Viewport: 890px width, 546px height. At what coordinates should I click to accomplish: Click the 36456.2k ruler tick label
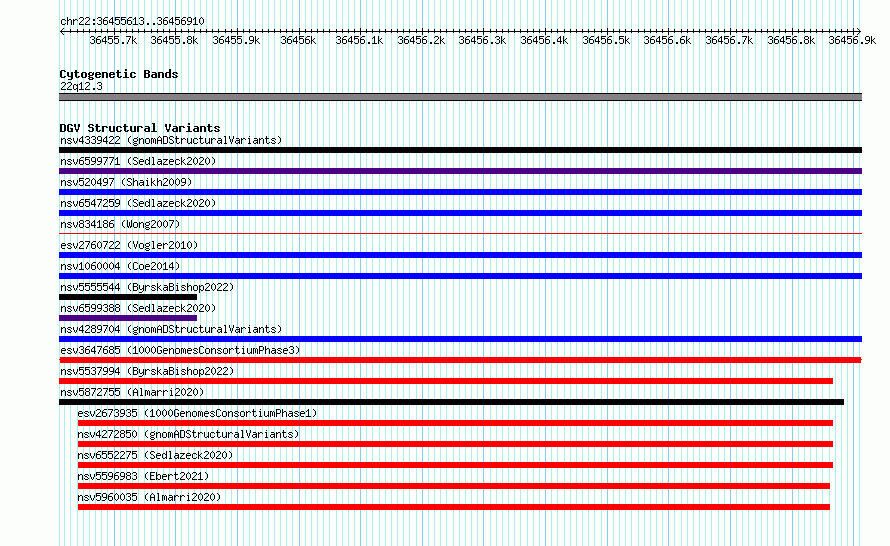click(x=421, y=40)
